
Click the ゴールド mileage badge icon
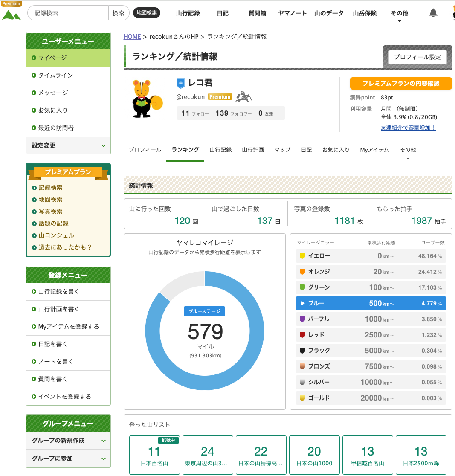(302, 398)
